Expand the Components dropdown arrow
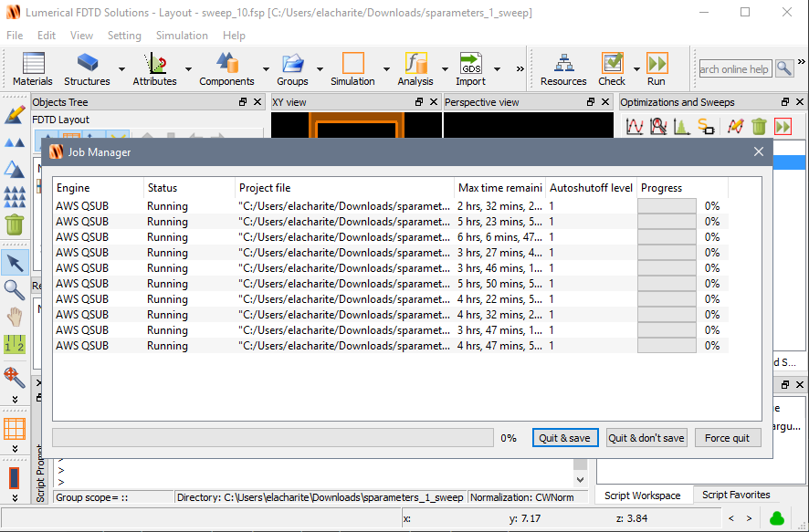Screen dimensions: 809x532 coord(266,68)
